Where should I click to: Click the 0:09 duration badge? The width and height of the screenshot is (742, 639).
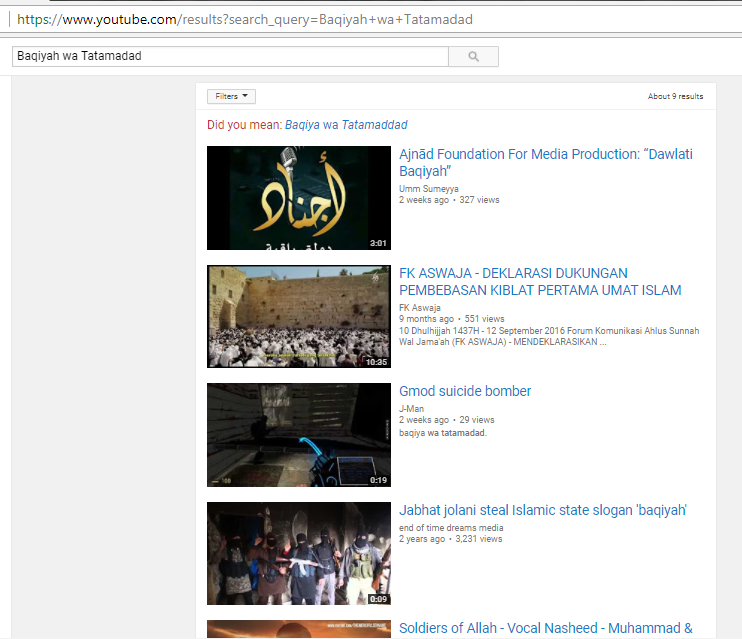point(378,599)
